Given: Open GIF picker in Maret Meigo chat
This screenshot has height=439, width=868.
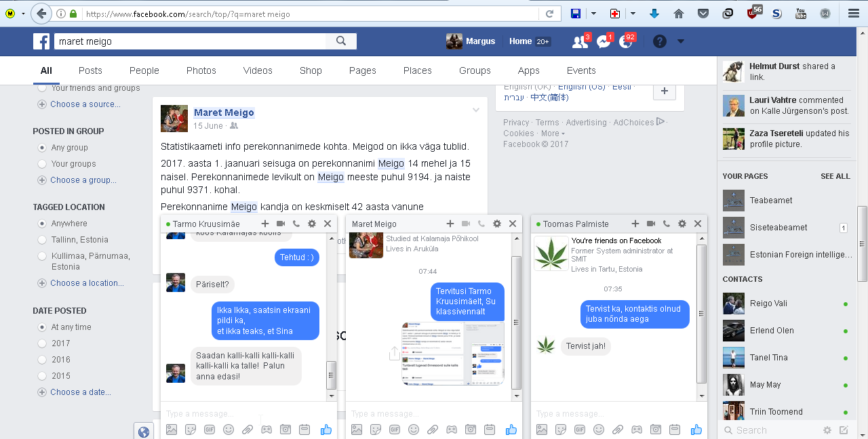Looking at the screenshot, I should (395, 429).
